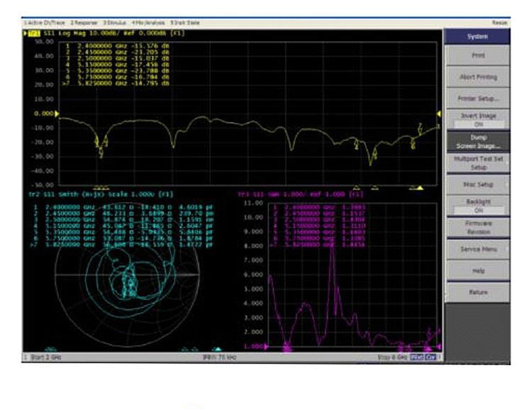
Task: Click the magenta reference marker on SWR plot
Action: click(x=267, y=347)
